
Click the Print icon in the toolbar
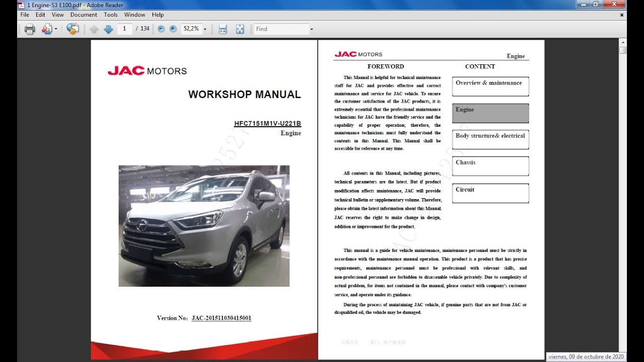tap(30, 29)
